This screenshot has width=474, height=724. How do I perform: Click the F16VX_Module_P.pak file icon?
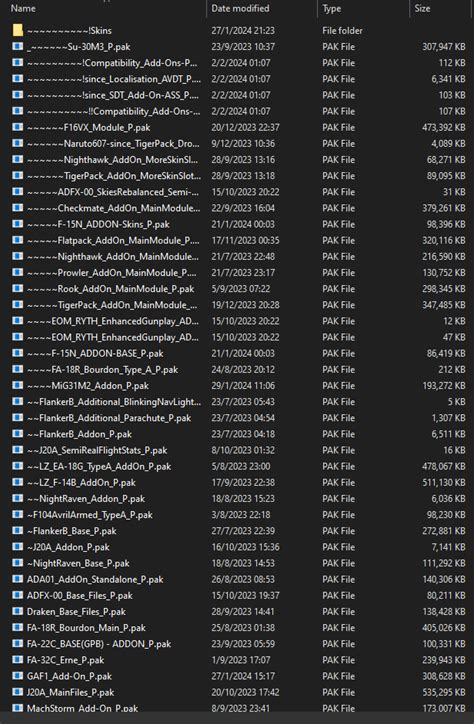click(18, 127)
